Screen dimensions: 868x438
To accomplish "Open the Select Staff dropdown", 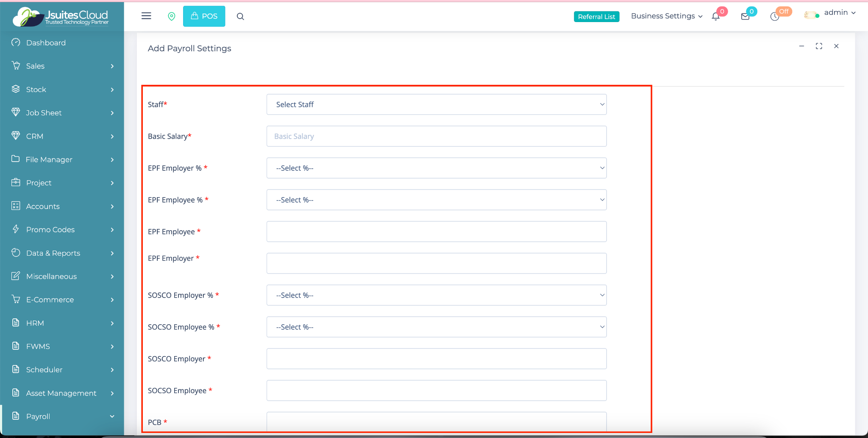I will point(436,104).
